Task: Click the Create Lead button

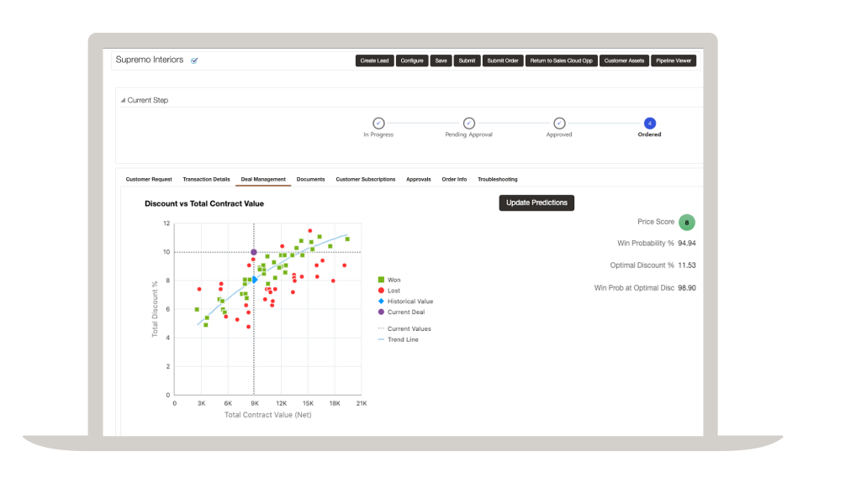Action: point(374,60)
